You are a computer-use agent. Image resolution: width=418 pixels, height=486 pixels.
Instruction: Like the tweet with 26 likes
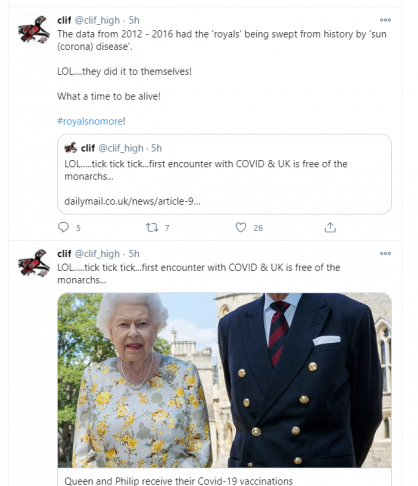coord(241,227)
